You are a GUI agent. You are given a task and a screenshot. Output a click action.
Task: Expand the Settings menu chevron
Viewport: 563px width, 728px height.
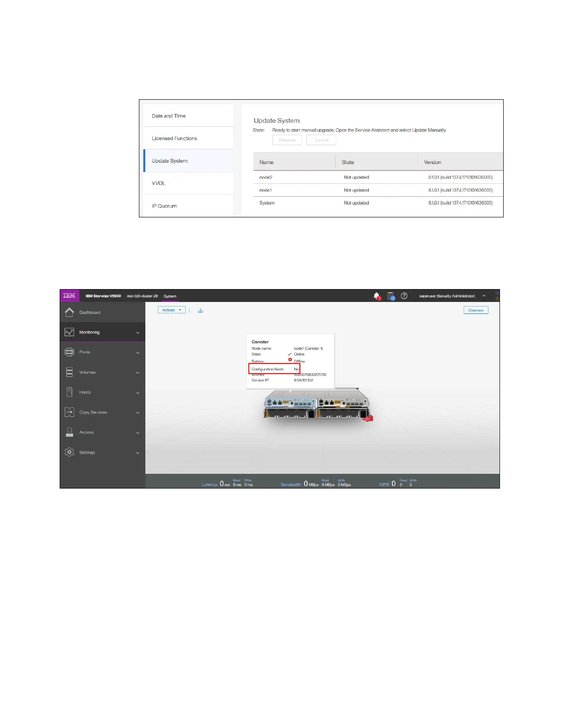click(x=138, y=453)
